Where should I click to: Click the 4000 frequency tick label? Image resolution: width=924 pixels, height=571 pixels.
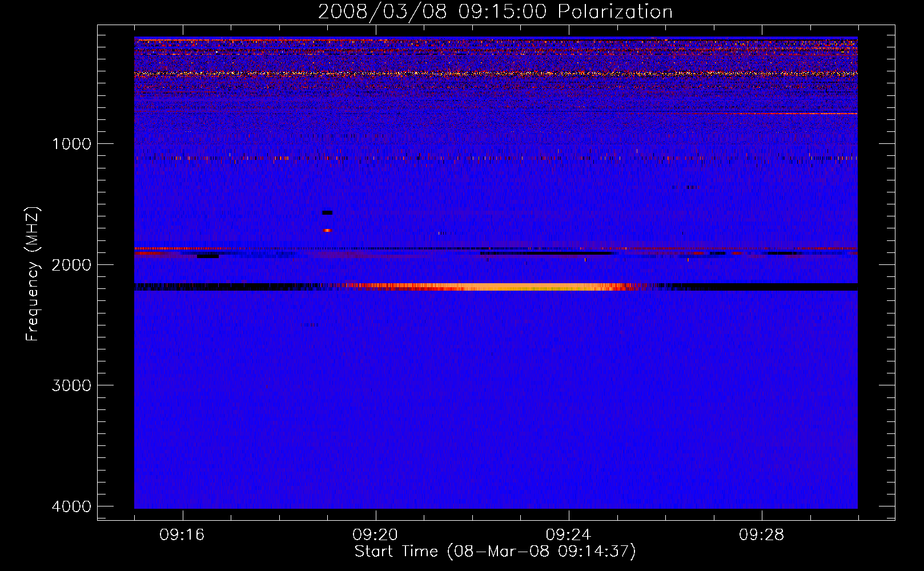coord(71,506)
